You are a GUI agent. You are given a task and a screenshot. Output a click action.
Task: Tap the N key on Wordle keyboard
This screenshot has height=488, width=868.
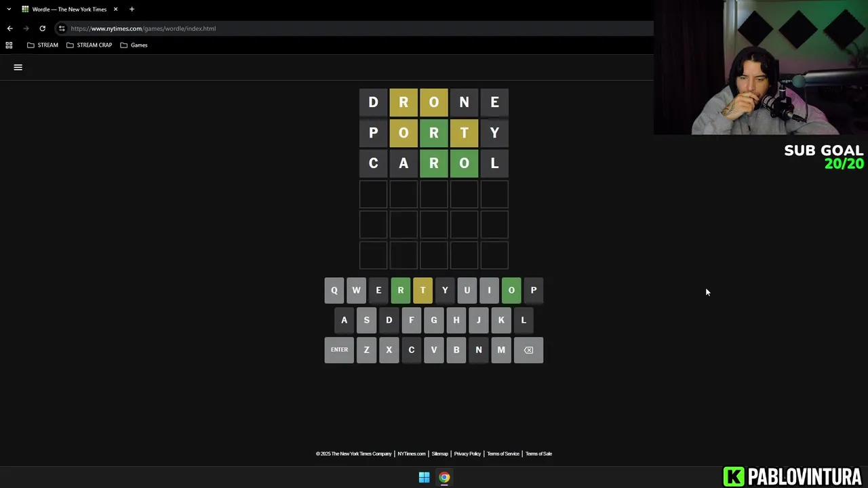click(x=479, y=350)
